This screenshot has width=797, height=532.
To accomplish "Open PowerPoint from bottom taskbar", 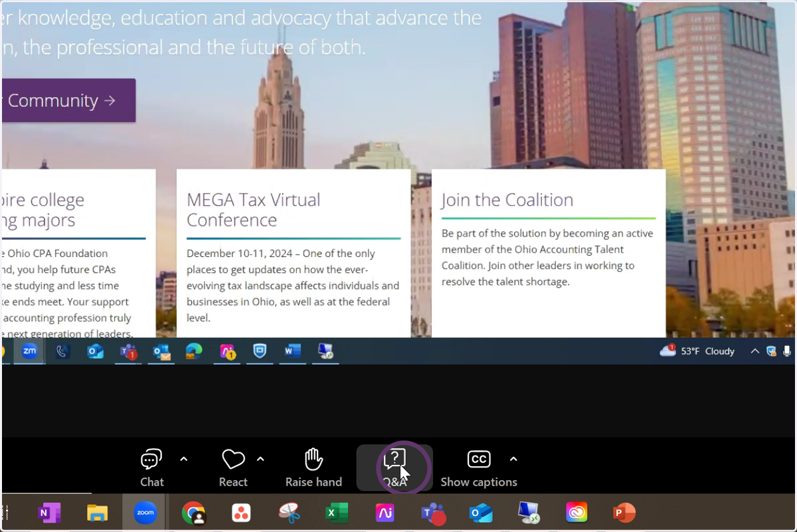I will coord(624,513).
